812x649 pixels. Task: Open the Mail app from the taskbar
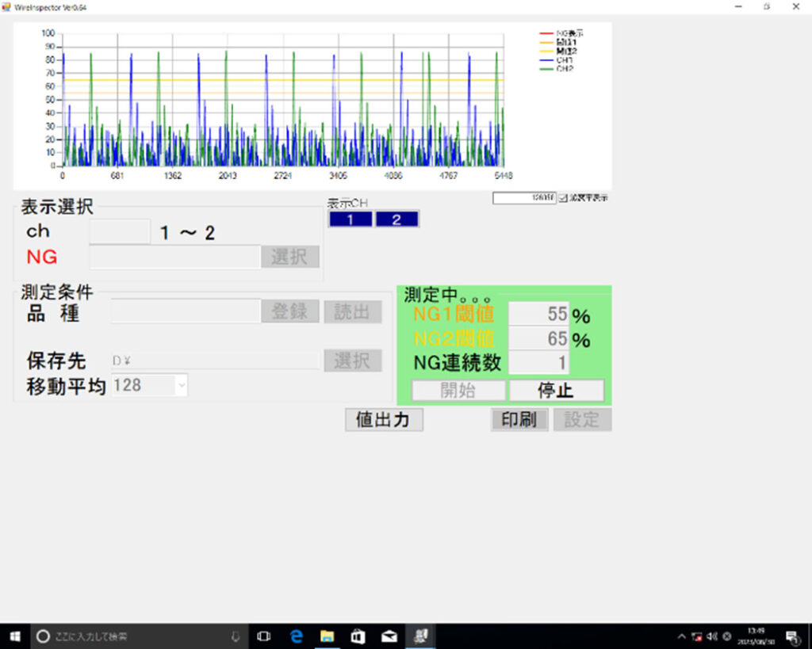click(389, 636)
